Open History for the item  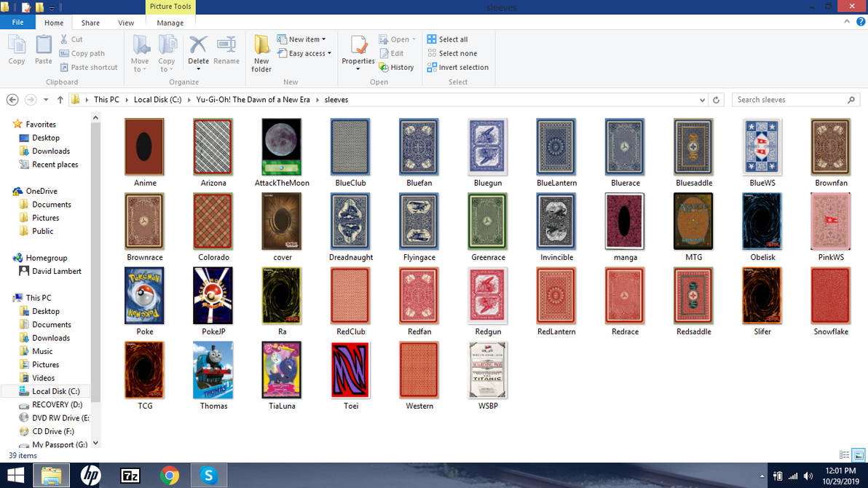tap(396, 67)
